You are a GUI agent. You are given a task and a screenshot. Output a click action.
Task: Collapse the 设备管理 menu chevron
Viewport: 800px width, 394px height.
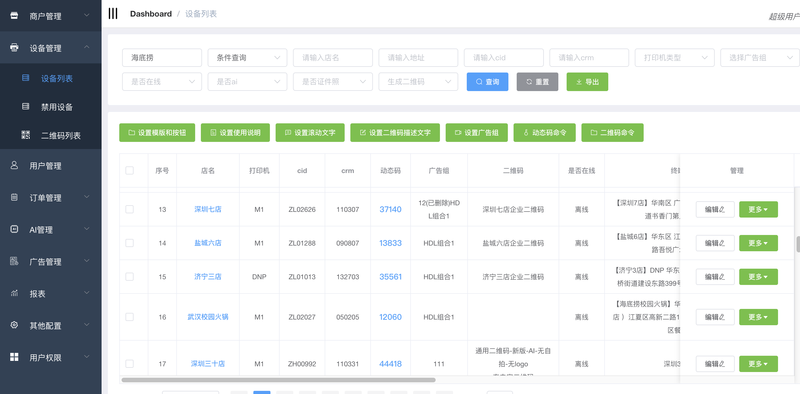click(x=87, y=47)
